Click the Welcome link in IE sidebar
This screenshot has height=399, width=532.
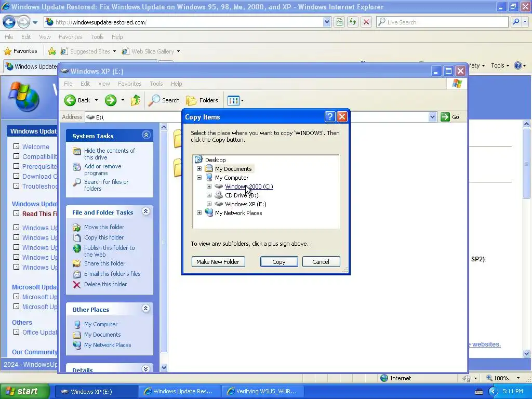point(36,147)
